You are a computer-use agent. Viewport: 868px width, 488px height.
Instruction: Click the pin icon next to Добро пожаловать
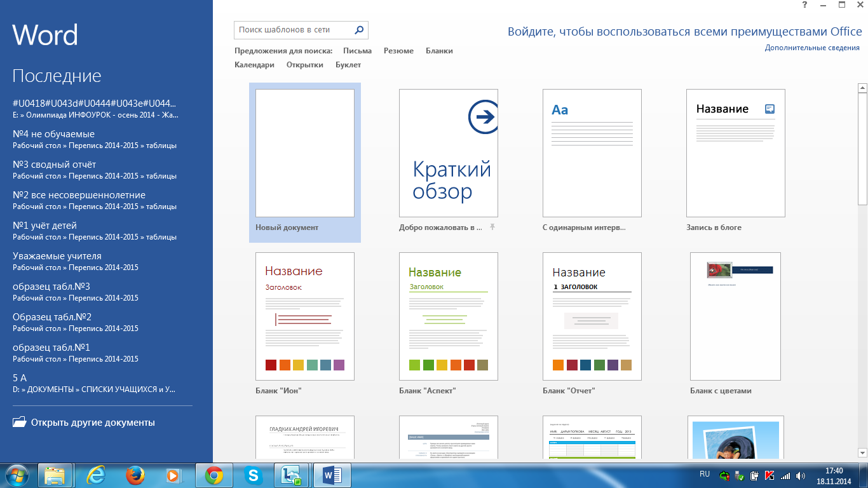tap(492, 227)
